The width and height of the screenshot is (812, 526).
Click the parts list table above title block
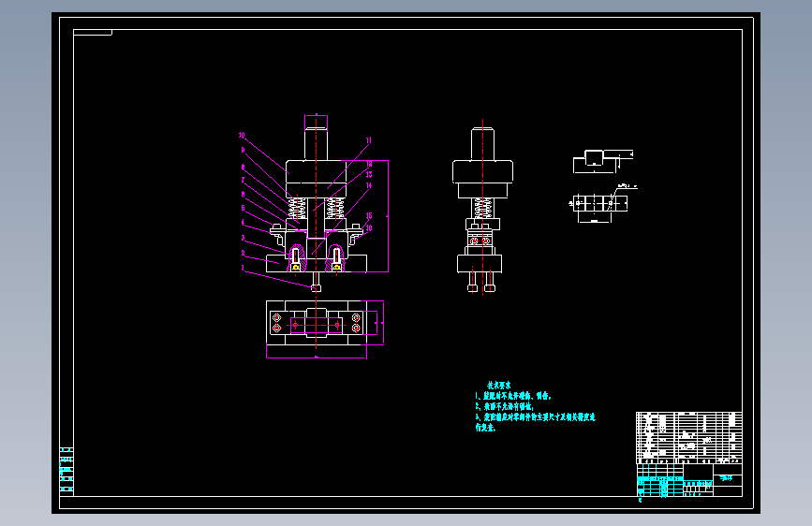[x=688, y=438]
